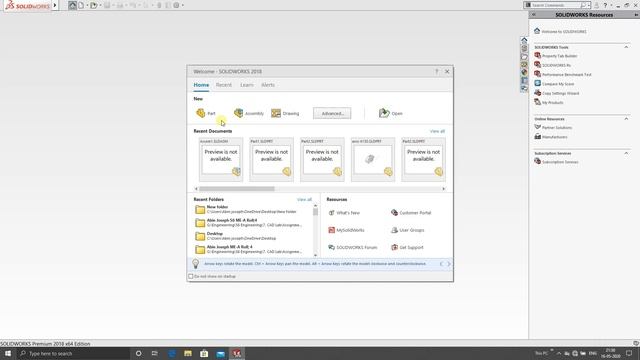Click the Advanced... button
The height and width of the screenshot is (360, 640).
[x=332, y=113]
